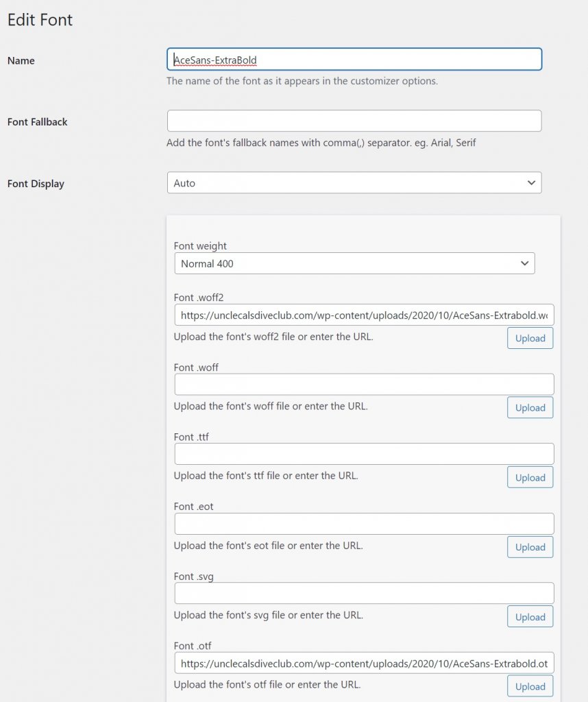Click the Font Fallback label
Image resolution: width=588 pixels, height=702 pixels.
[37, 122]
